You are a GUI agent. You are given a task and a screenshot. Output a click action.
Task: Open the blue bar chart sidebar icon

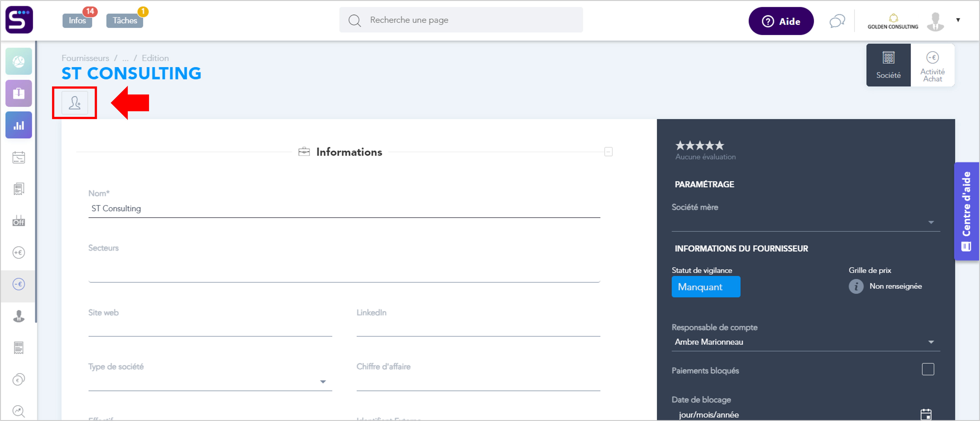tap(19, 125)
